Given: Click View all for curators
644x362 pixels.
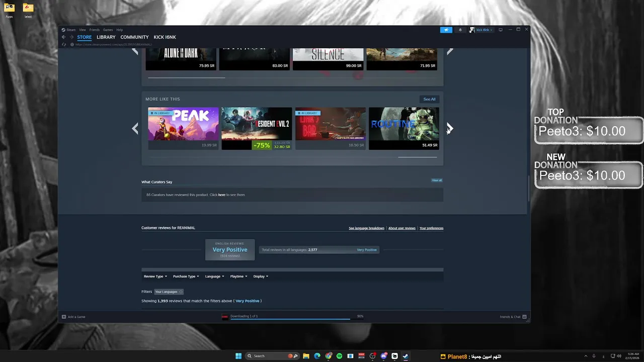Looking at the screenshot, I should [437, 180].
